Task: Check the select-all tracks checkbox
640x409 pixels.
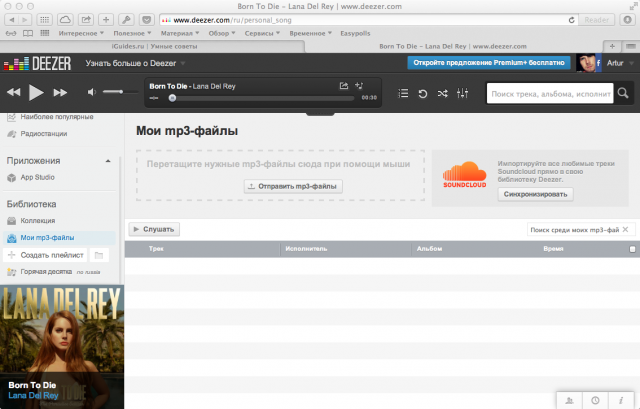Action: 632,249
